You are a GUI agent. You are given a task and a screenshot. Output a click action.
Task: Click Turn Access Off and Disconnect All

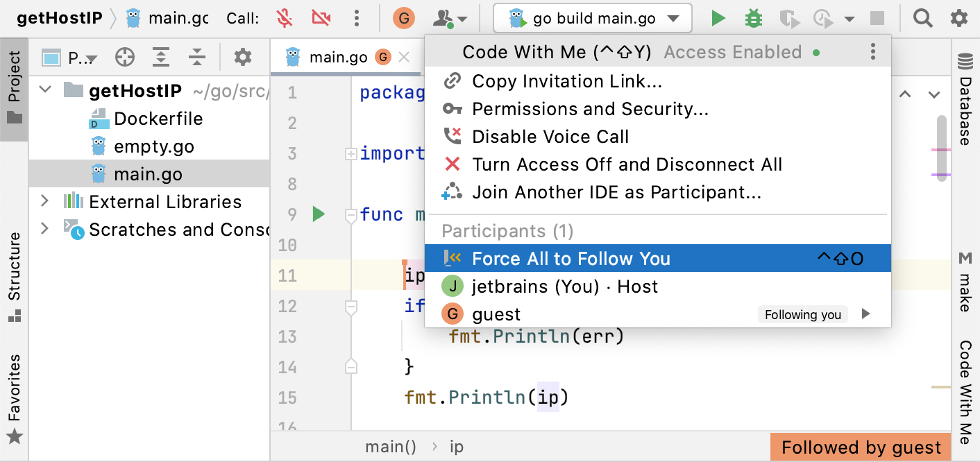click(627, 164)
